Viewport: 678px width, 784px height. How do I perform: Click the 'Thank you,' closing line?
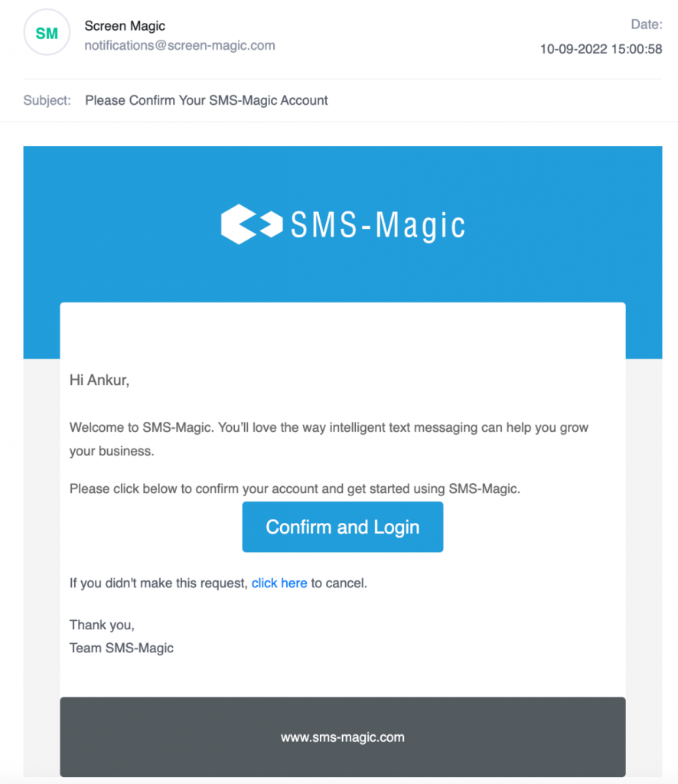point(102,625)
